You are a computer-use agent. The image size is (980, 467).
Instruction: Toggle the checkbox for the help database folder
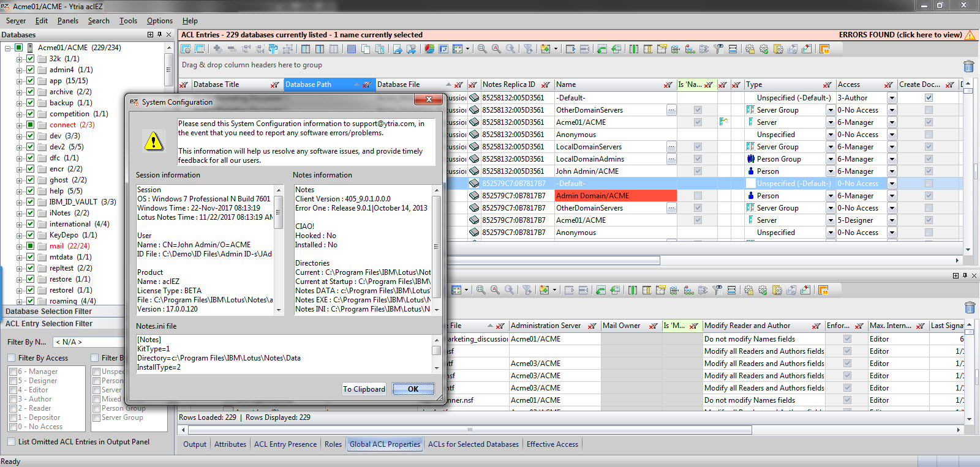tap(30, 191)
